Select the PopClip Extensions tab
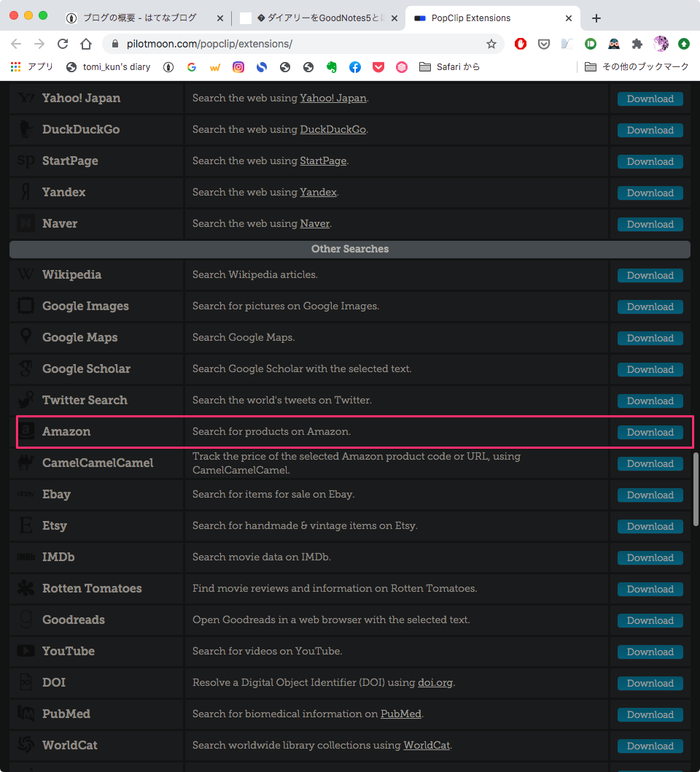 pos(492,18)
